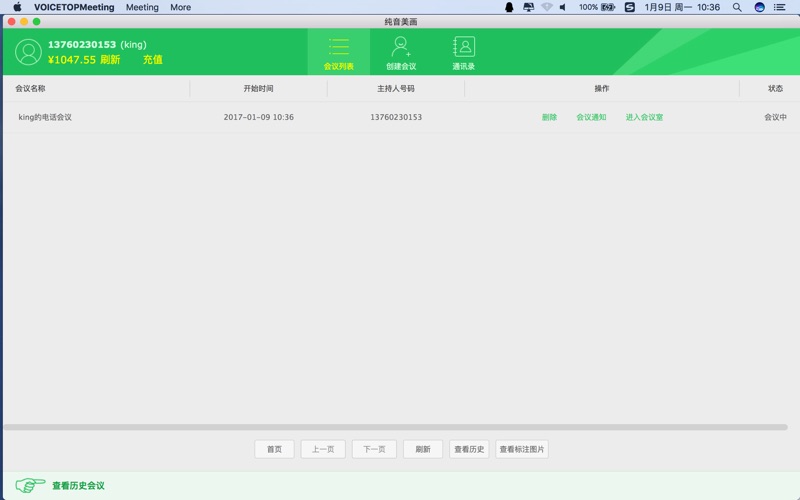The width and height of the screenshot is (800, 500).
Task: Refresh balance with 刷新 next to amount
Action: point(110,60)
